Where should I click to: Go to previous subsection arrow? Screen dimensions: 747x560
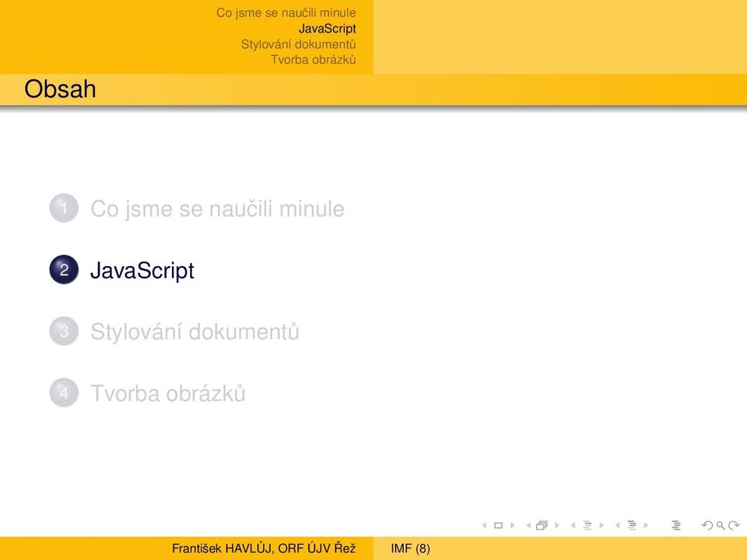(x=573, y=526)
